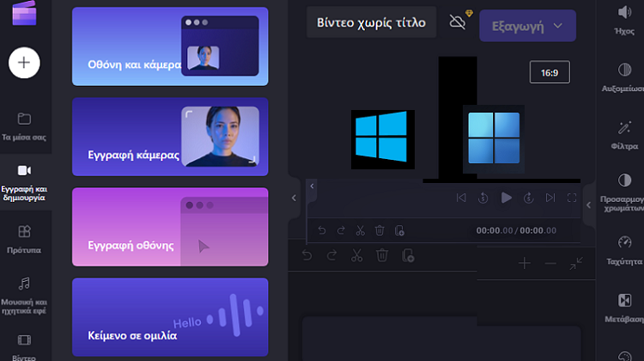Click trash in toolbar beside the timecode
Image resolution: width=644 pixels, height=361 pixels.
coord(380,230)
